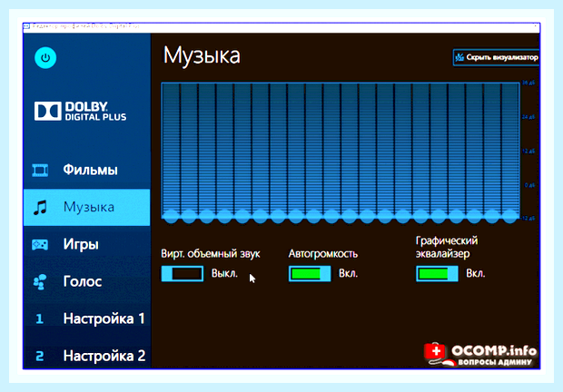This screenshot has width=563, height=392.
Task: Click the first equalizer band slider knob
Action: click(171, 216)
